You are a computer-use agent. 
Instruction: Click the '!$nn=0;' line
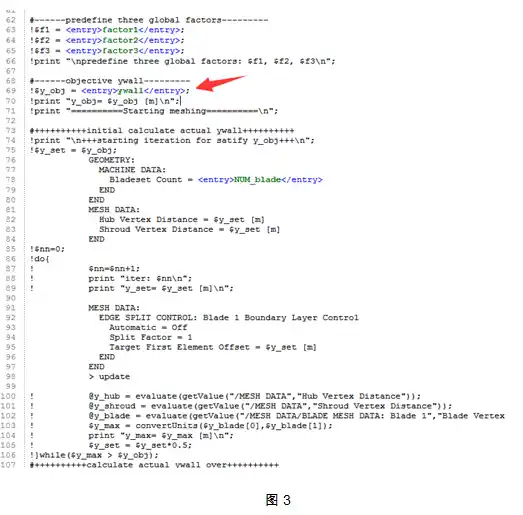(47, 249)
